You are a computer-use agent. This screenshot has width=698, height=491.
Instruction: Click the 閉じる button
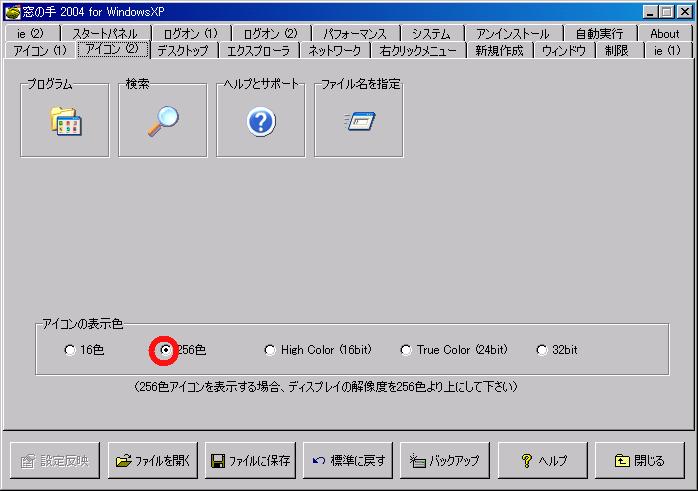640,460
